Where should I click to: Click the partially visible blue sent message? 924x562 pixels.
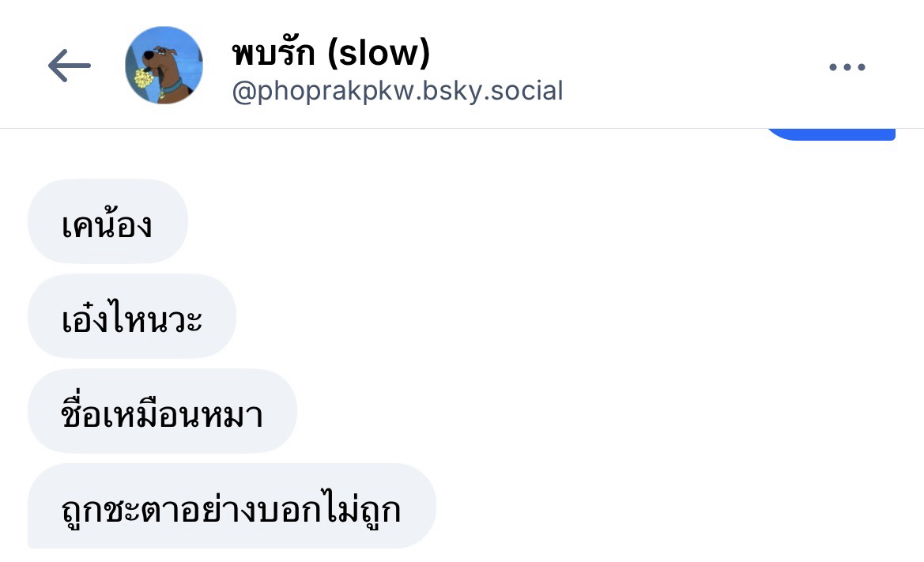(831, 134)
